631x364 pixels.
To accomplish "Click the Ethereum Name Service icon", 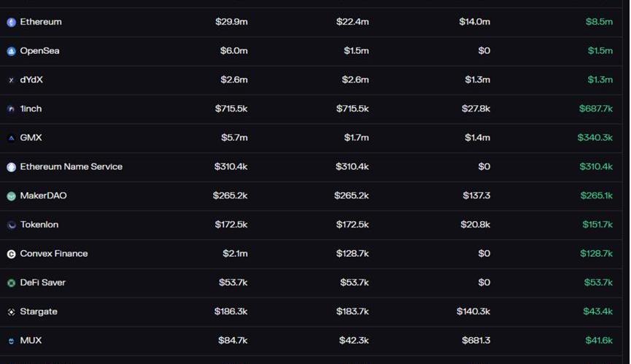I will tap(11, 167).
